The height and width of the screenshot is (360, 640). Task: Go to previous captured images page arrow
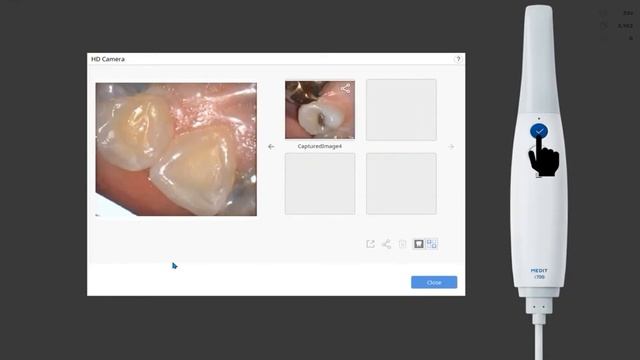271,147
